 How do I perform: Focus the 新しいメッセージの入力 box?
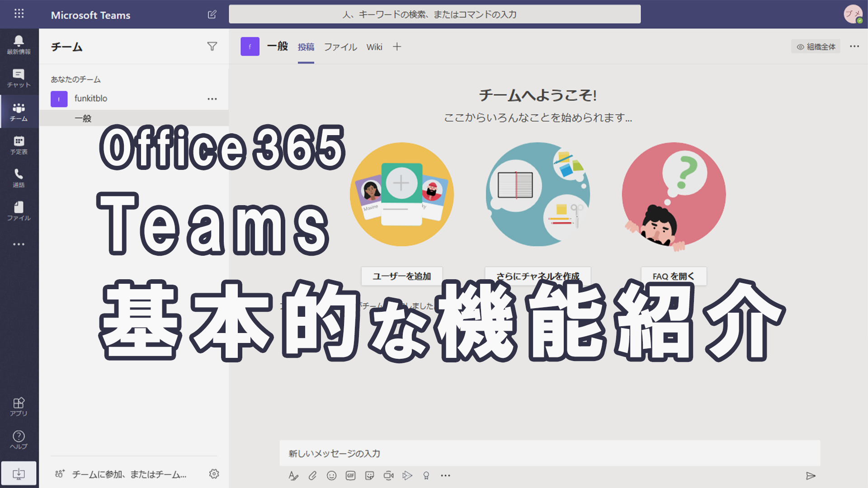(x=550, y=453)
